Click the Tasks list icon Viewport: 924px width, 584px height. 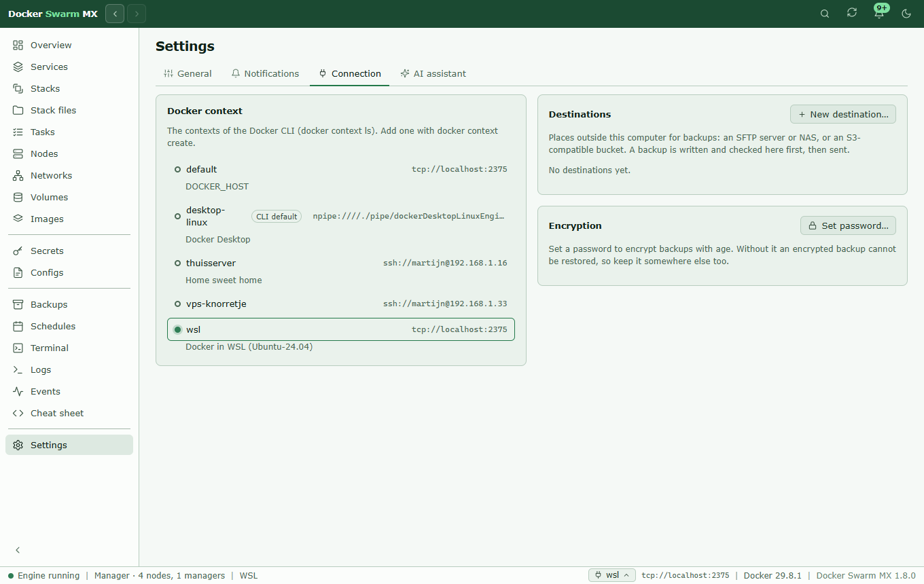point(18,132)
